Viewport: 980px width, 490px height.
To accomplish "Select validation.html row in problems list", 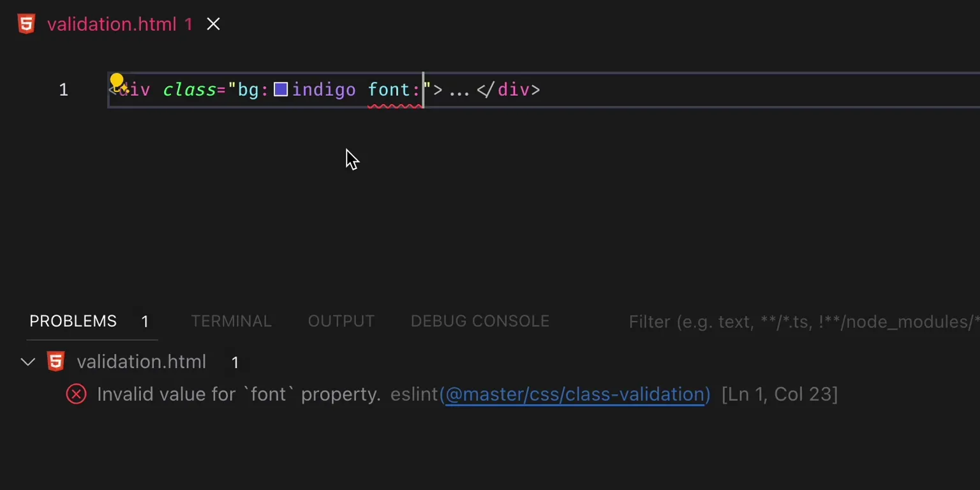I will (x=490, y=362).
